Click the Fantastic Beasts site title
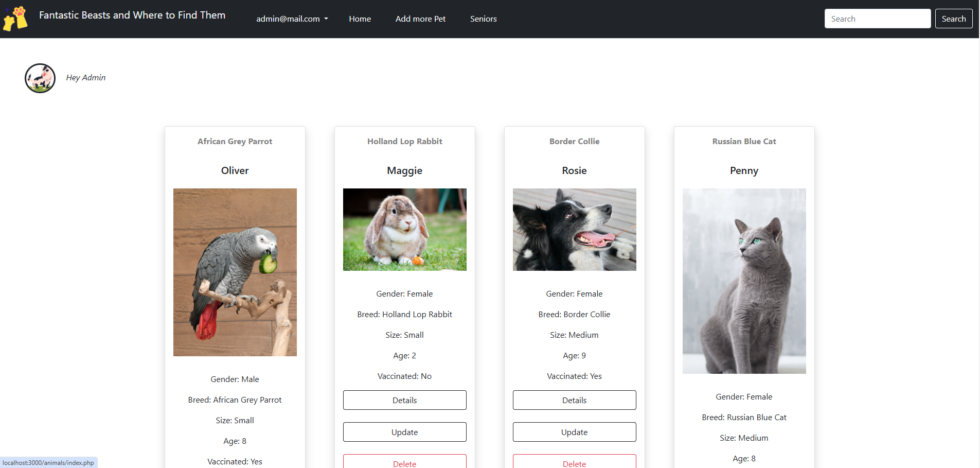The height and width of the screenshot is (468, 980). click(132, 15)
